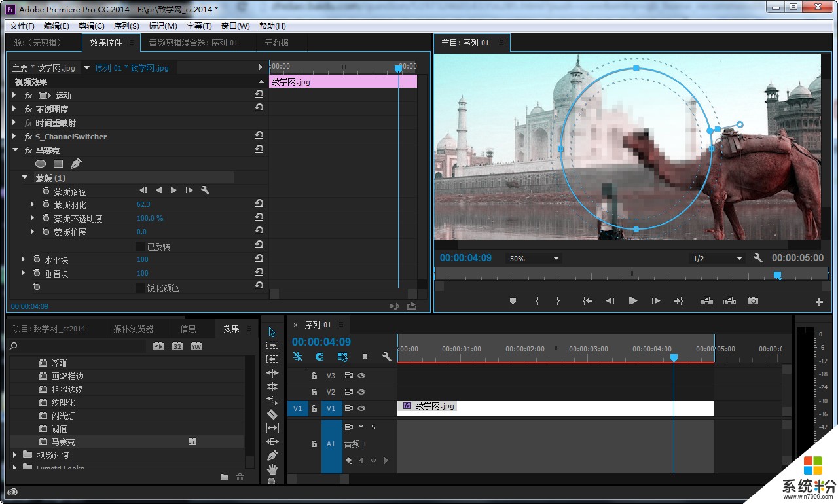Viewport: 838px width, 504px height.
Task: Mark In point in Program Monitor
Action: point(537,301)
